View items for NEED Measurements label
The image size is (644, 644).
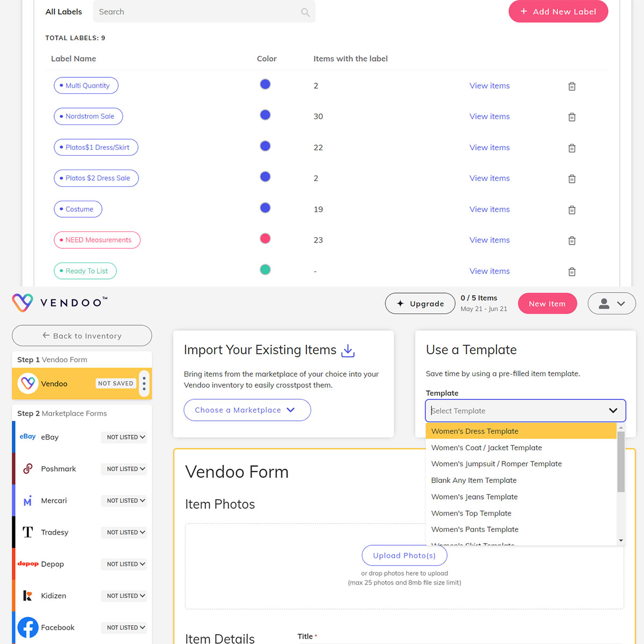pyautogui.click(x=489, y=240)
